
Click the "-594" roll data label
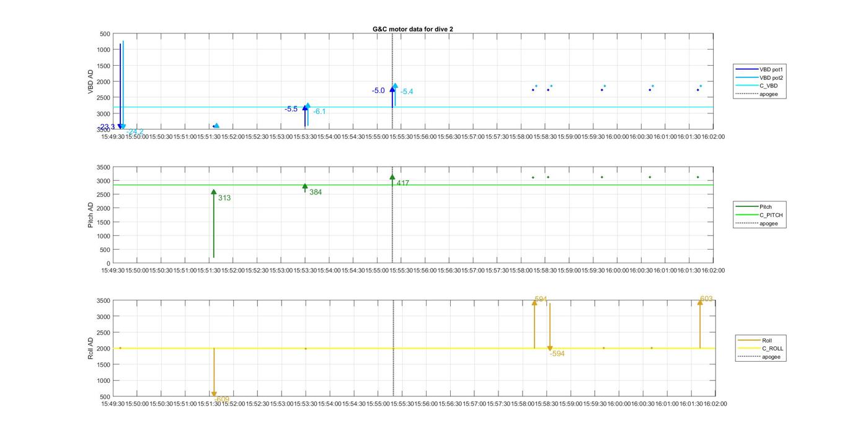click(x=557, y=354)
